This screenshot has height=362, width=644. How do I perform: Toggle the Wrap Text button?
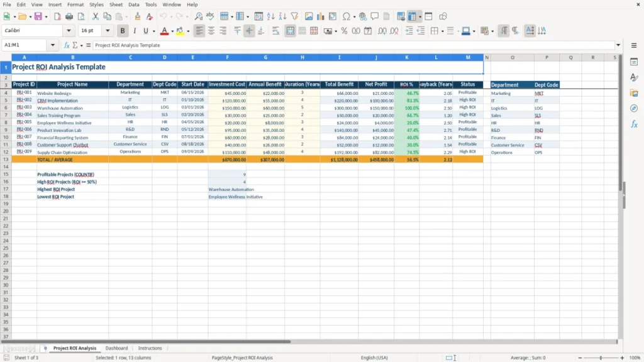tap(275, 31)
